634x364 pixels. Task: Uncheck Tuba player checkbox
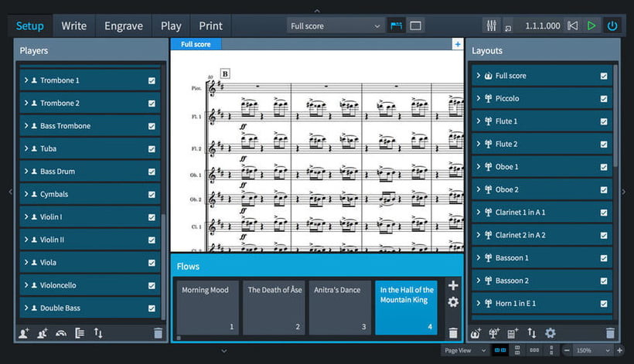tap(152, 149)
